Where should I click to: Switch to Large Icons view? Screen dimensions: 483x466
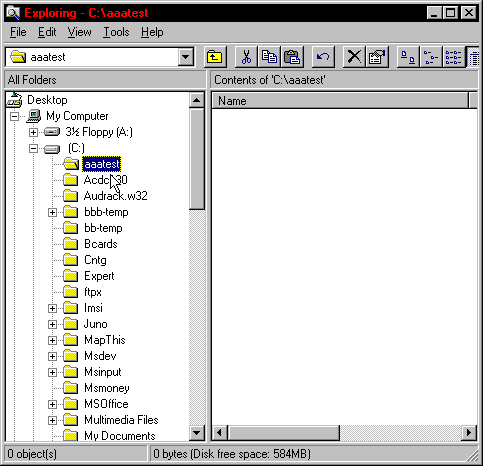click(x=408, y=57)
